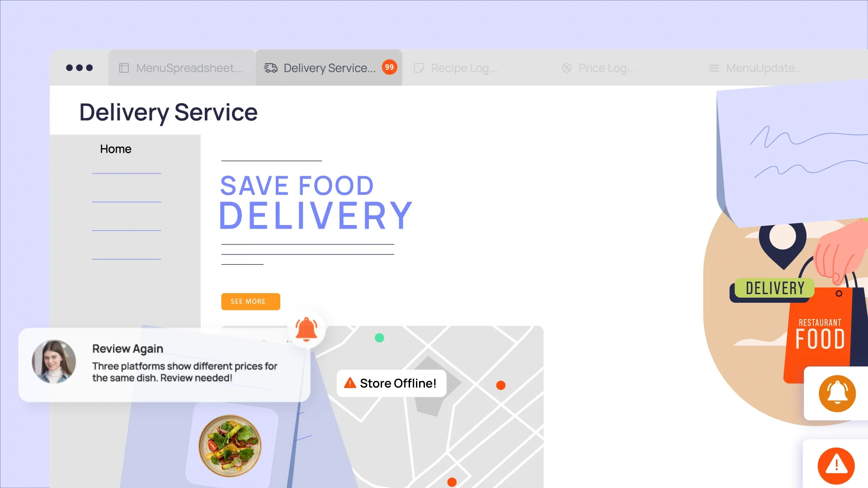Image resolution: width=868 pixels, height=488 pixels.
Task: Open the Review Again notification card
Action: tap(164, 365)
